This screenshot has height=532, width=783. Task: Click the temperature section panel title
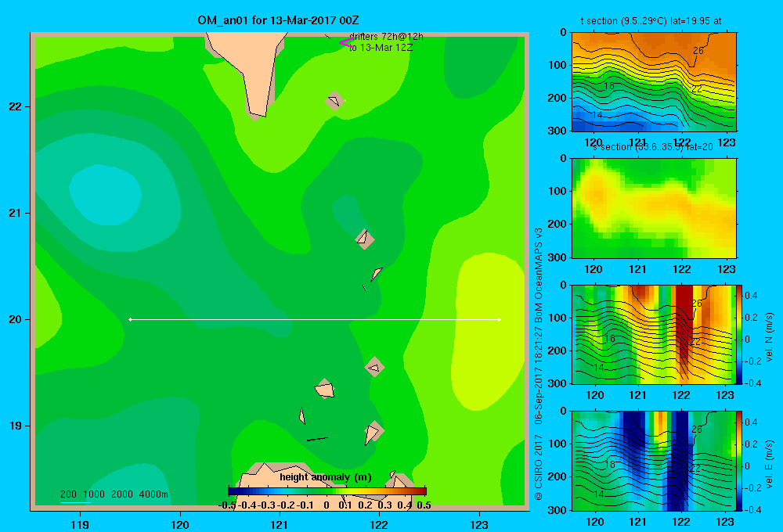pyautogui.click(x=651, y=21)
